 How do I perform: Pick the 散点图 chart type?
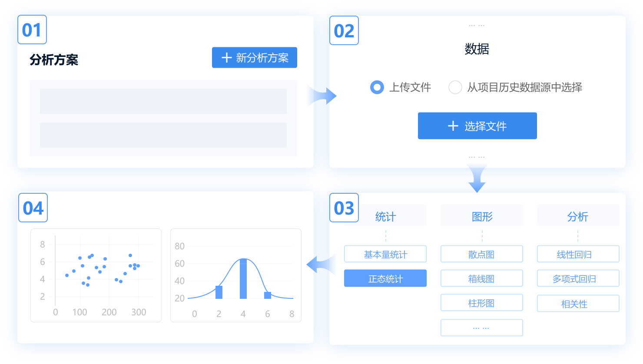481,254
